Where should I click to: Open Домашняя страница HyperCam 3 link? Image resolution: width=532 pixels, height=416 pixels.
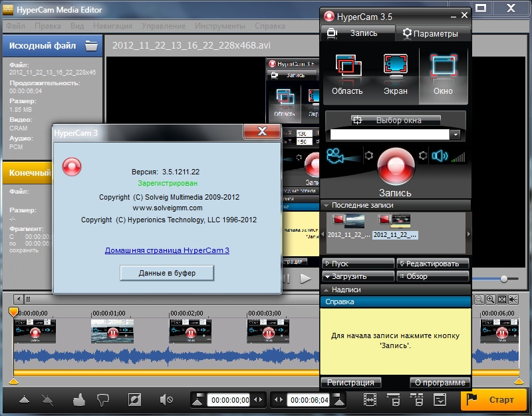pos(167,250)
